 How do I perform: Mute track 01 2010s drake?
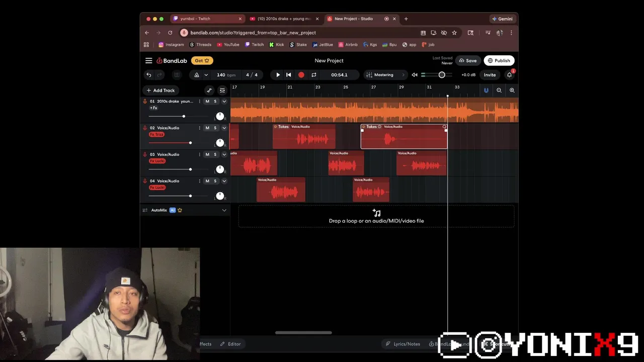207,102
